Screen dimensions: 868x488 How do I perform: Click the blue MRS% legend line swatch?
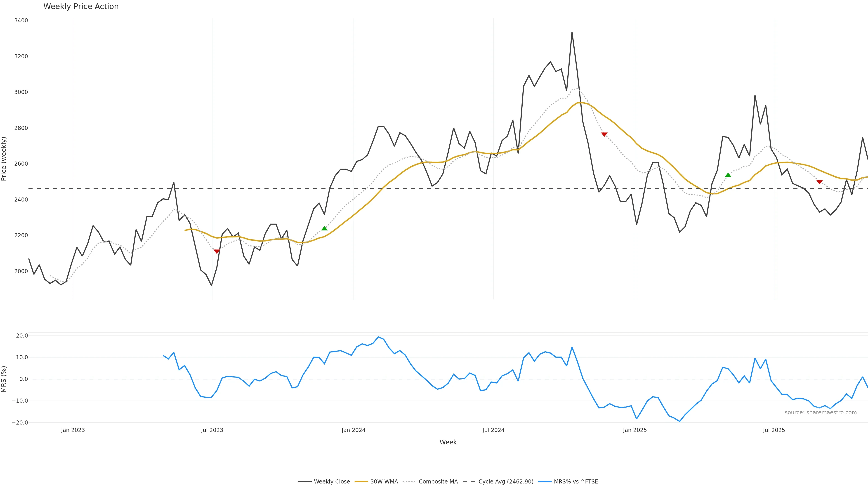coord(545,482)
